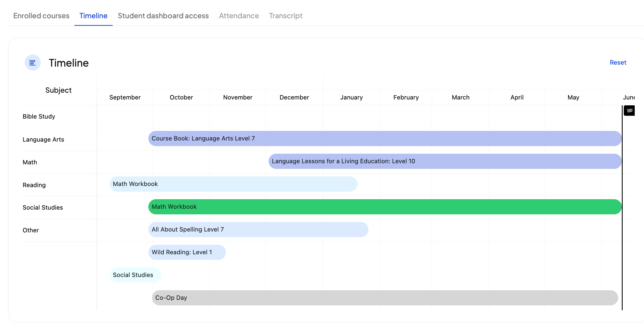Select the Social Studies timeline bar

[x=135, y=275]
